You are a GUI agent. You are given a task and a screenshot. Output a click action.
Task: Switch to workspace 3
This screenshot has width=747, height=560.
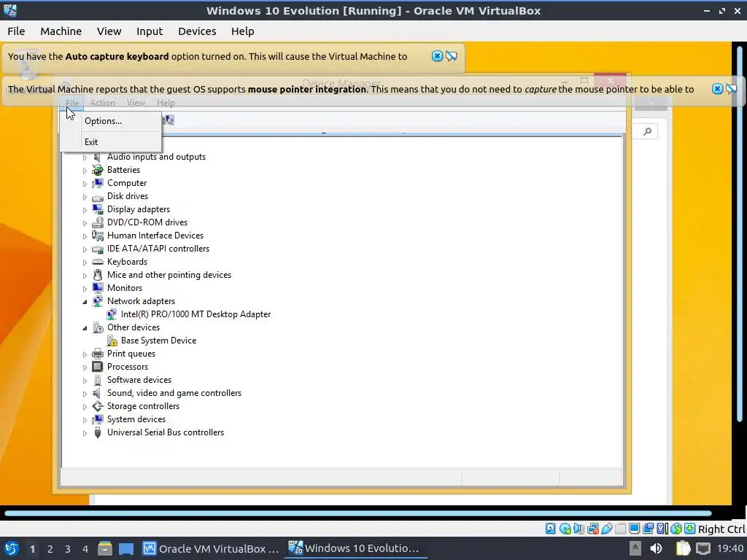click(67, 549)
